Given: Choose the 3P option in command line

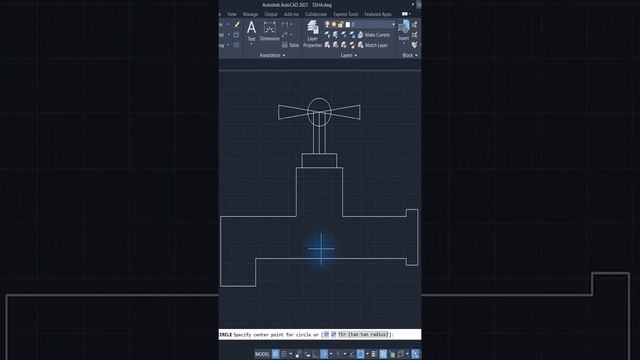Looking at the screenshot, I should tap(326, 335).
